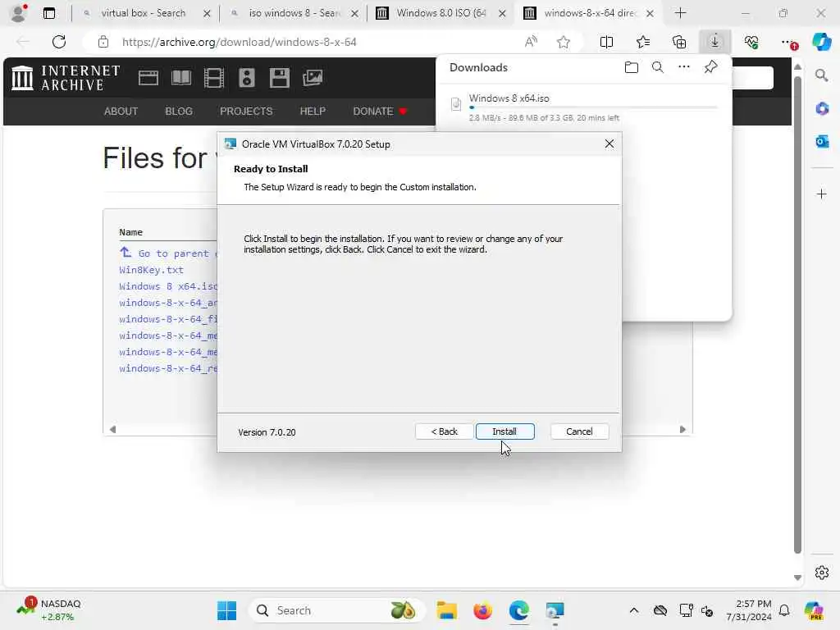Open Internet Archive Video film icon
This screenshot has height=630, width=840.
[214, 78]
